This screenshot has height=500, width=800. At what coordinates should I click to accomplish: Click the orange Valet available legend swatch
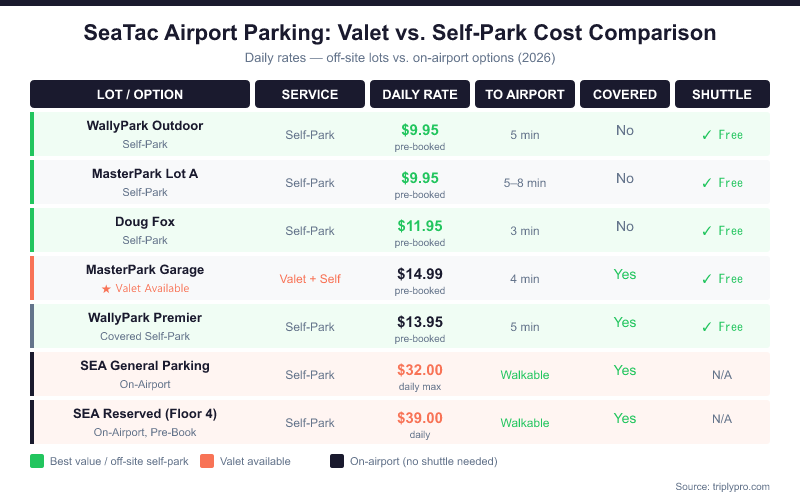point(207,461)
